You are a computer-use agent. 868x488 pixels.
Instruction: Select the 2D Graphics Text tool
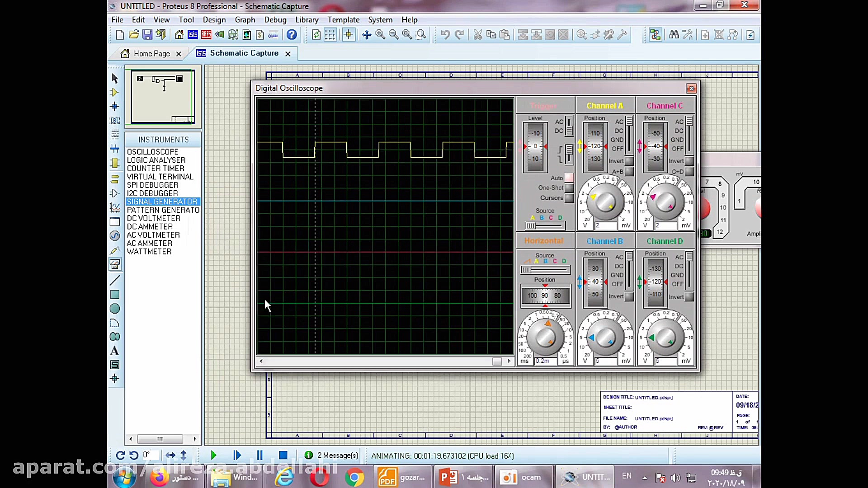pos(114,351)
